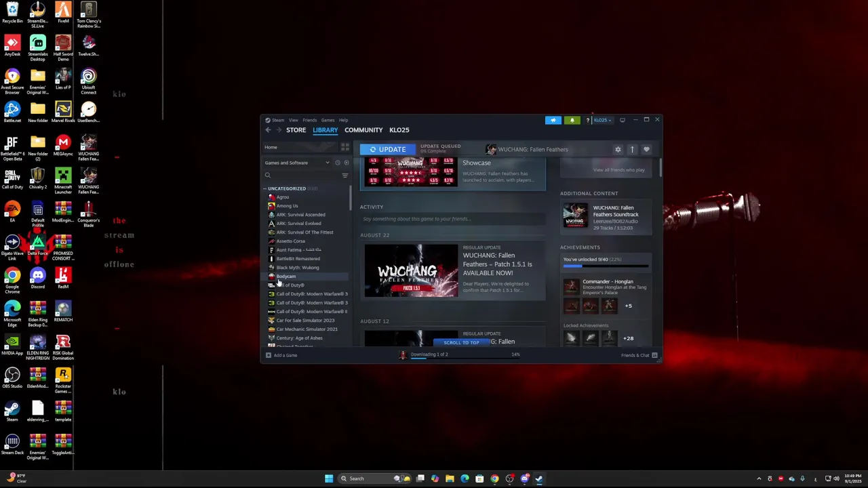Open Steam notifications bell

[572, 120]
